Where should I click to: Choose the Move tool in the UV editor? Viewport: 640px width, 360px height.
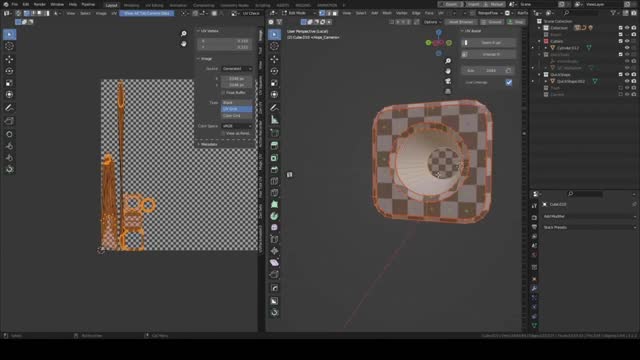point(9,60)
